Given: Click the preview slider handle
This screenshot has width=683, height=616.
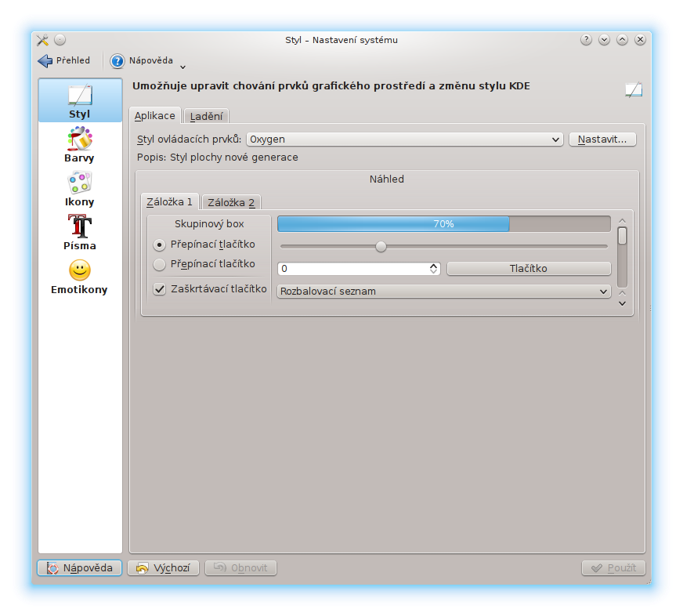Looking at the screenshot, I should coord(381,247).
